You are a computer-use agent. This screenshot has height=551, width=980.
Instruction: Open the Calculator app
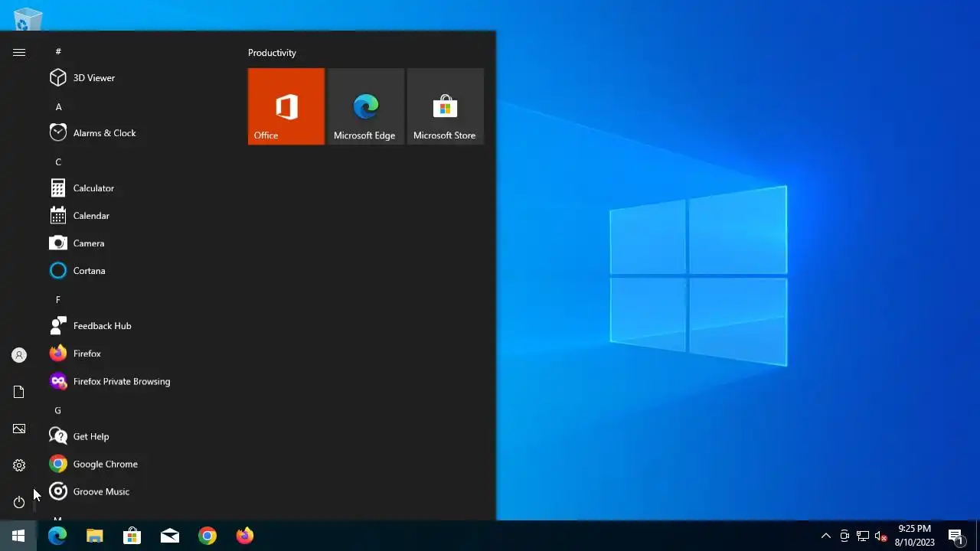[x=138, y=188]
